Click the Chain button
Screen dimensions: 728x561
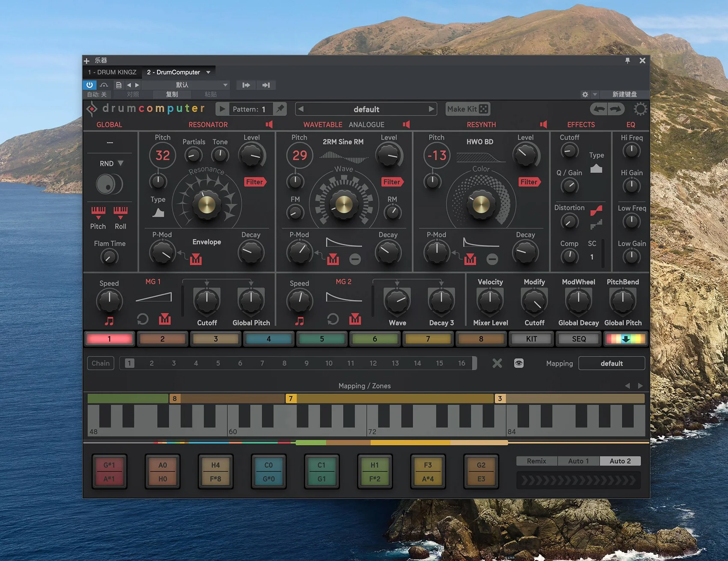coord(101,363)
